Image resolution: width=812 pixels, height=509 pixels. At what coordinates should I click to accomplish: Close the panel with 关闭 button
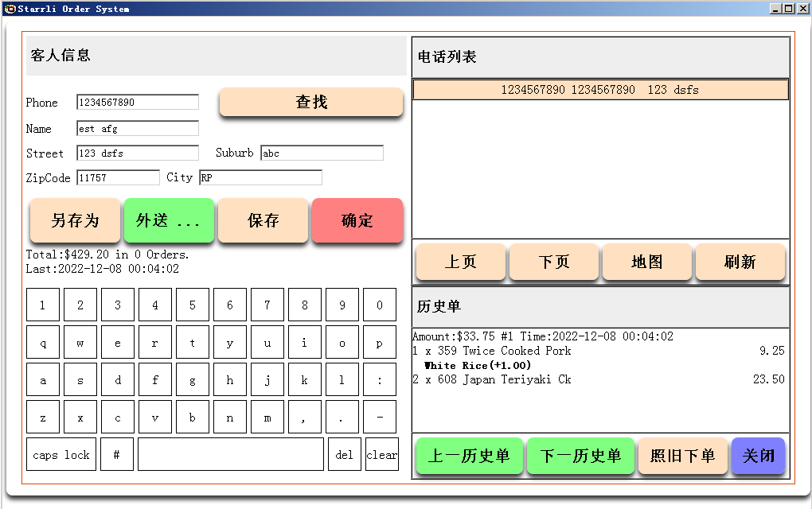click(758, 456)
